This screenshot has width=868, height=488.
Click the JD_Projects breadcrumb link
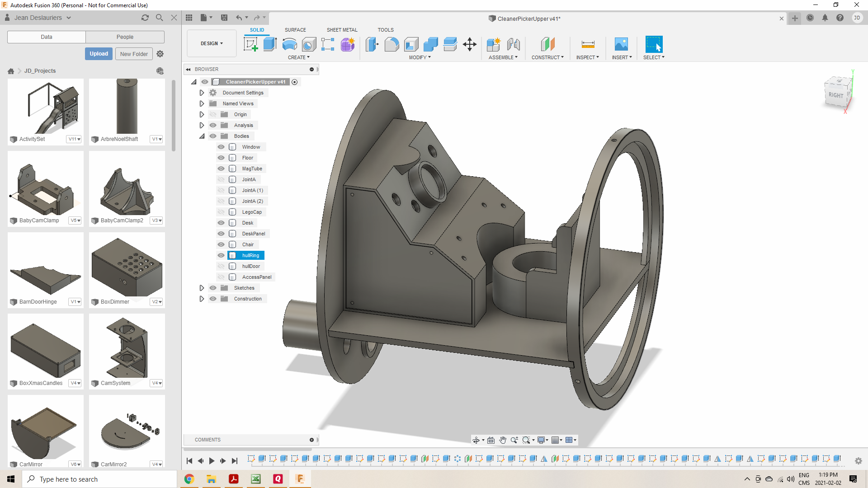click(x=40, y=71)
